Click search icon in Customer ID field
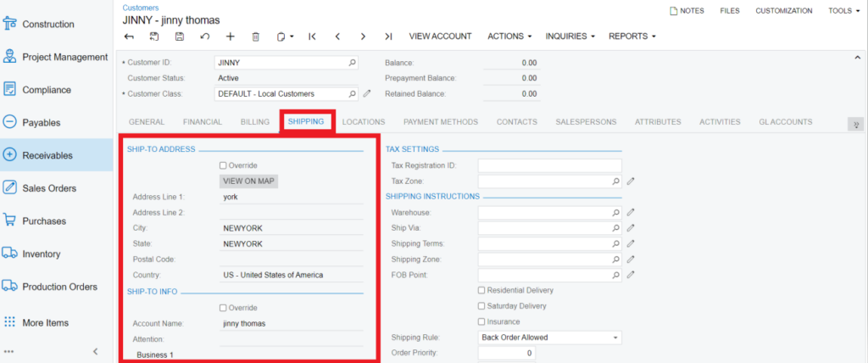Screen dimensions: 868x363 (352, 63)
